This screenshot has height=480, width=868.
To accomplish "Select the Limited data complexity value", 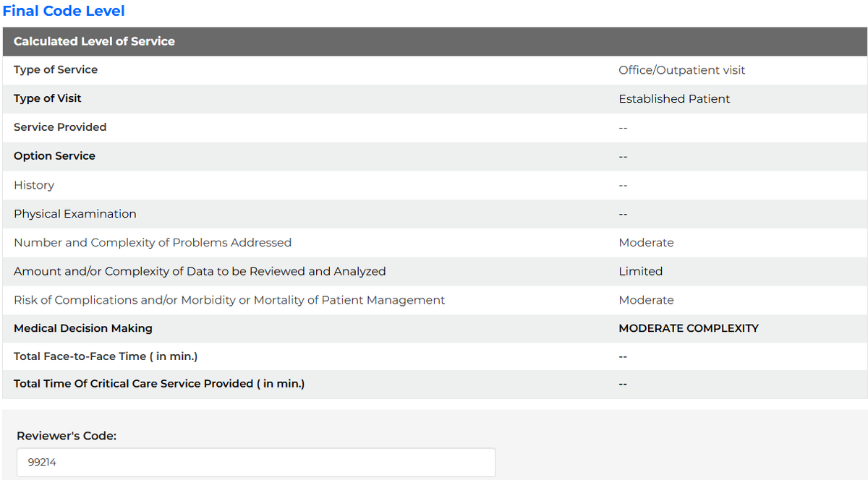I will pyautogui.click(x=640, y=272).
